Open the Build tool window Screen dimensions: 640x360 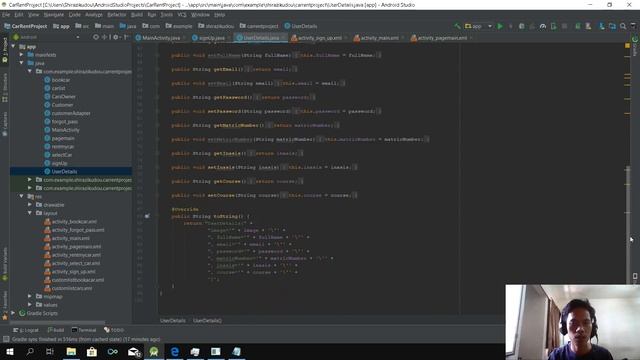pos(56,330)
